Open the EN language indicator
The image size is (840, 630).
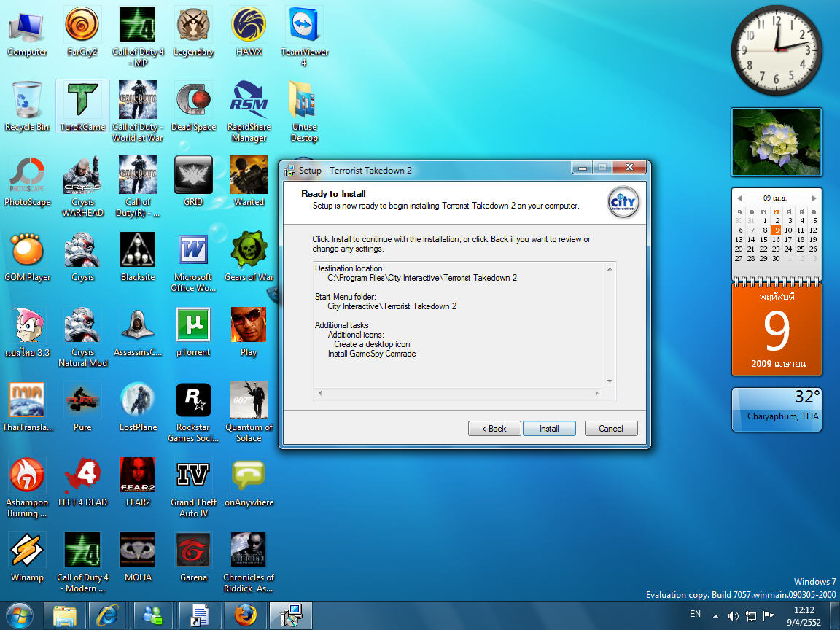[695, 614]
